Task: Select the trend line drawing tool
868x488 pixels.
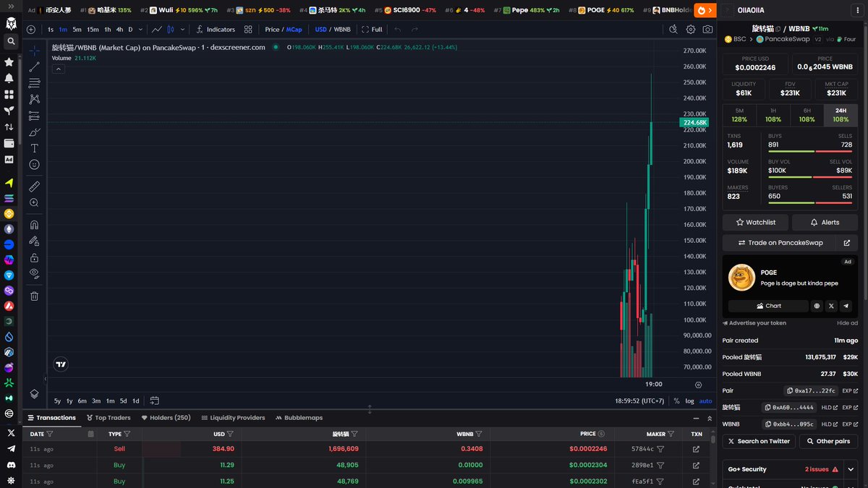Action: (34, 67)
